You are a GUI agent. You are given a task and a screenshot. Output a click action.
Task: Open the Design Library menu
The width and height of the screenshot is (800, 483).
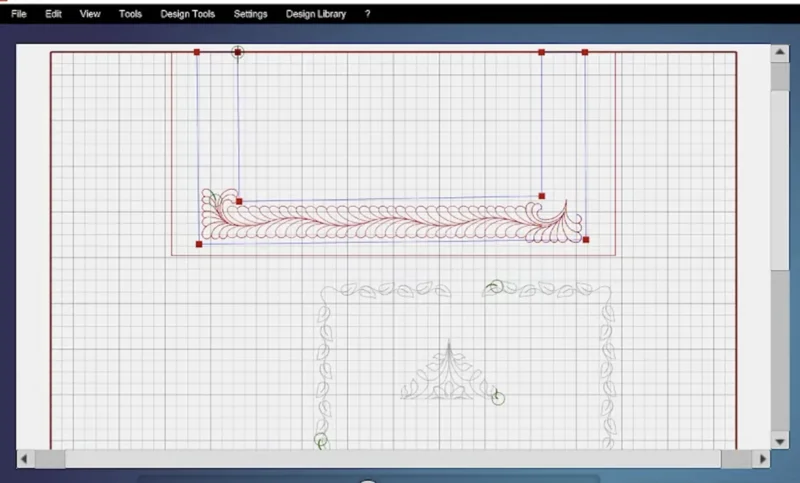tap(316, 14)
